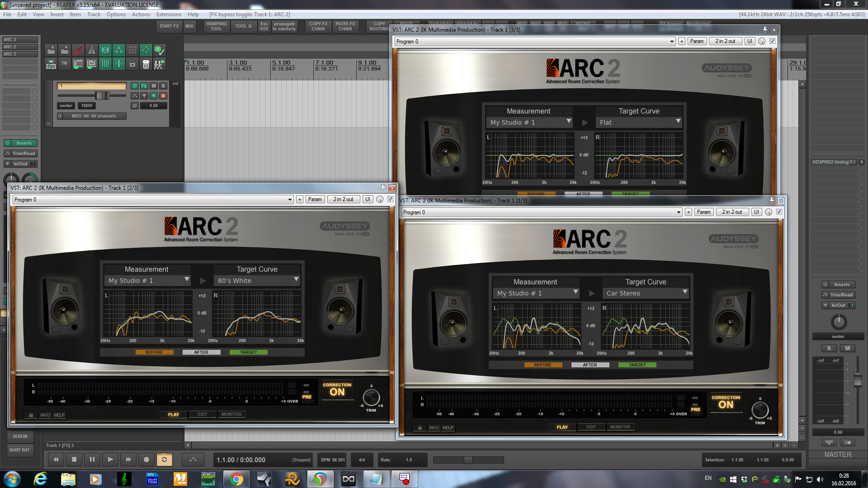The width and height of the screenshot is (868, 488).
Task: Click the transport rewind to start button
Action: (x=56, y=460)
